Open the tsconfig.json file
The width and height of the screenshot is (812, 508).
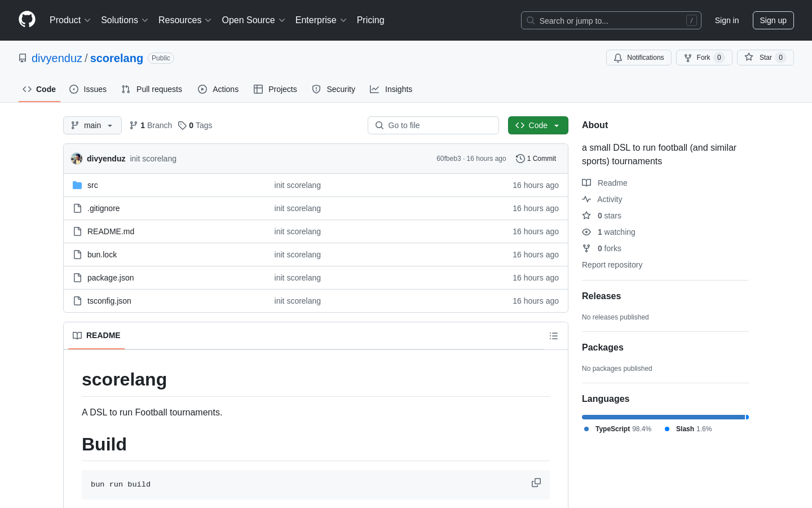[109, 301]
